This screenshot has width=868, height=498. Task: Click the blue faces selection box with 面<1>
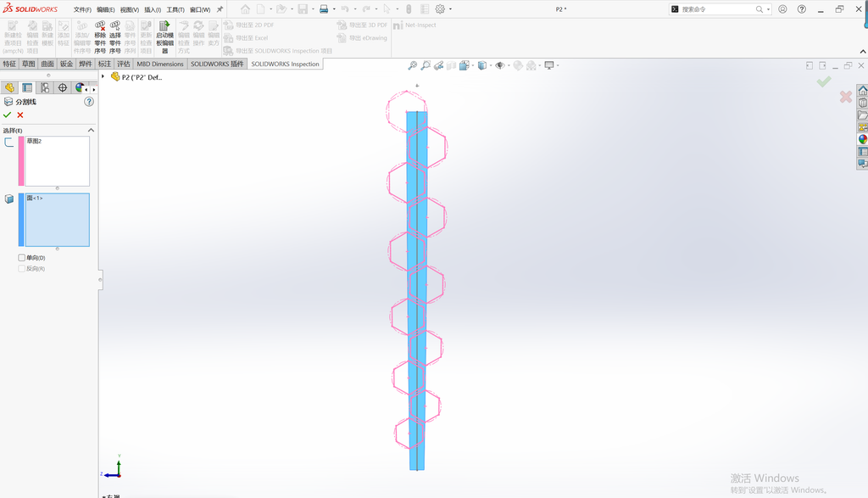[x=57, y=220]
